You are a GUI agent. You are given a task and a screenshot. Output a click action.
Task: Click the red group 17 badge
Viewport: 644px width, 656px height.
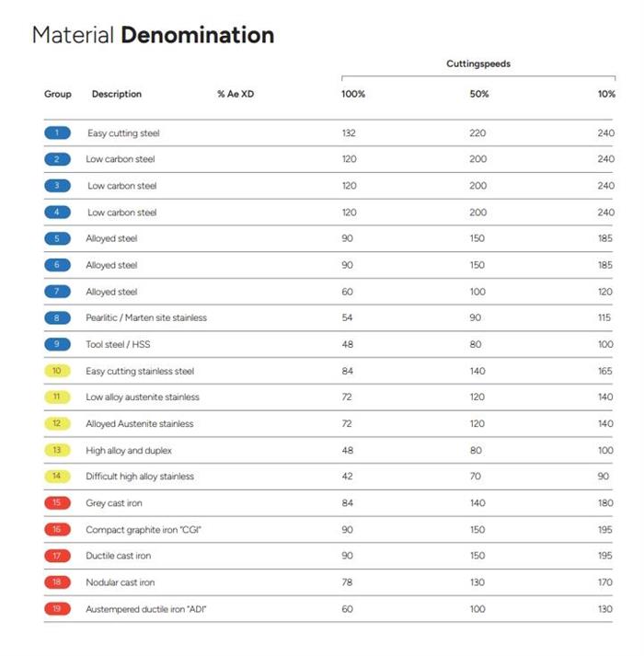click(57, 556)
